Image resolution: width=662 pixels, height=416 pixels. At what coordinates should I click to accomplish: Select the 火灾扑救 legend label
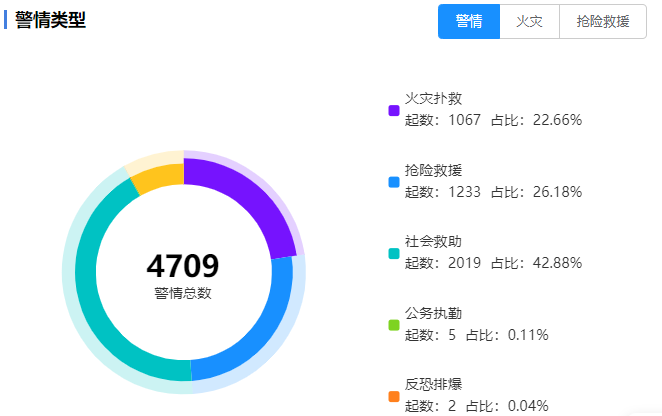coord(433,98)
